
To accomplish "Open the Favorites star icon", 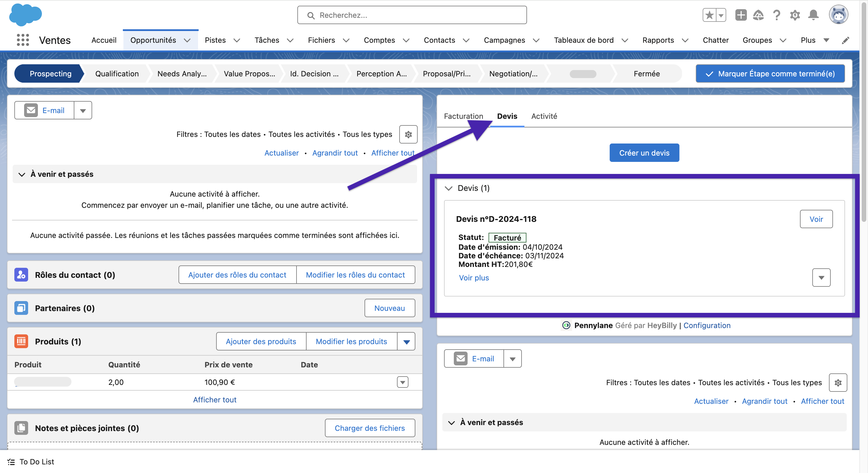I will [x=709, y=15].
